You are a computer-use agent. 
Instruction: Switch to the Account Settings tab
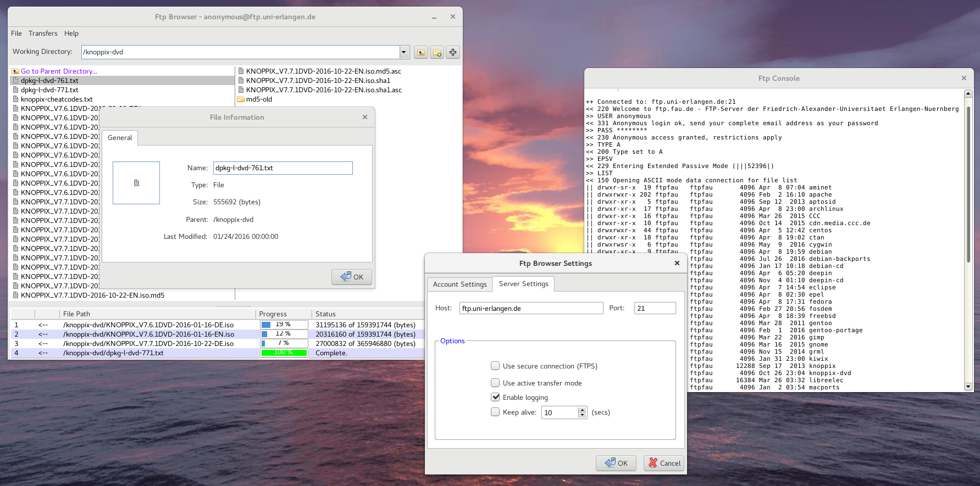(x=459, y=284)
